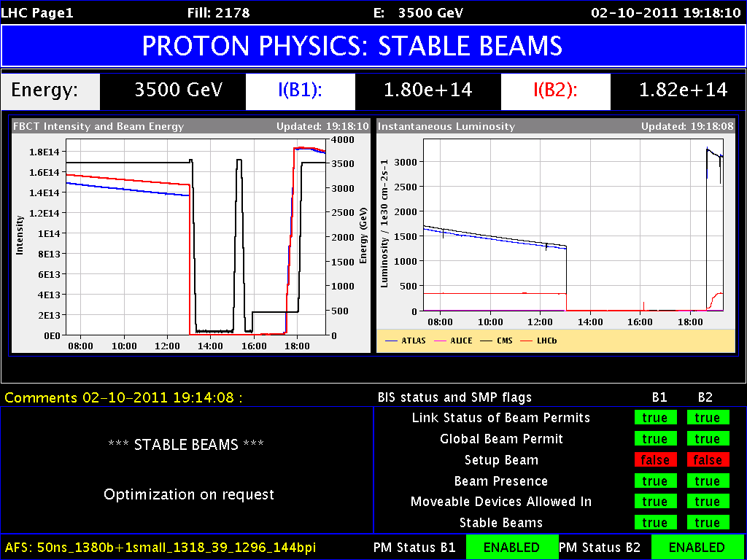The image size is (747, 560).
Task: Select the ALICE legend entry
Action: tap(454, 341)
